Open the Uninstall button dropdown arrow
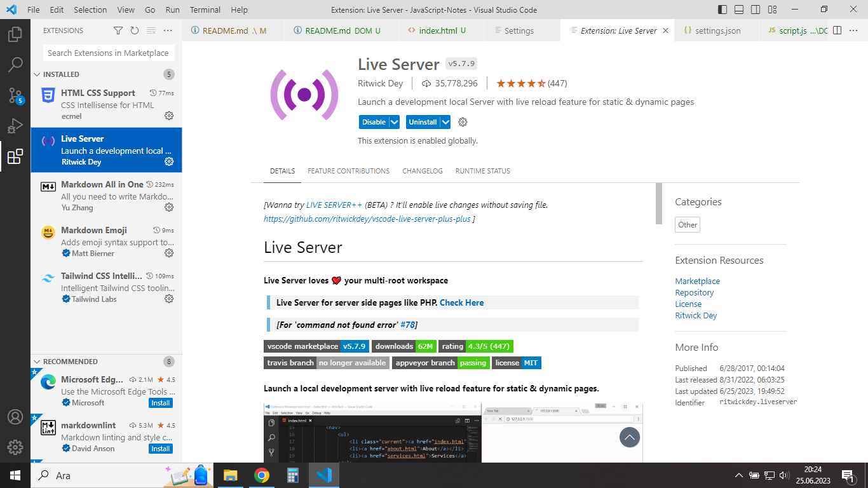 click(x=445, y=122)
